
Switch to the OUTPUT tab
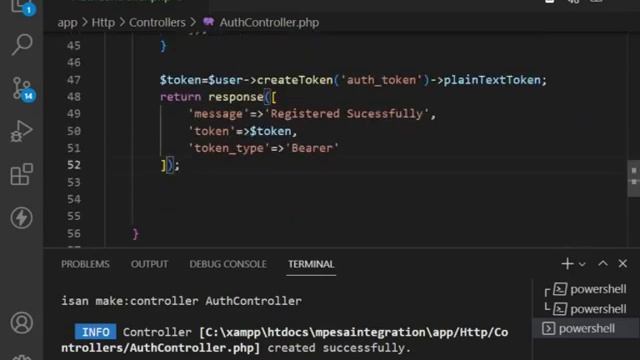tap(149, 264)
